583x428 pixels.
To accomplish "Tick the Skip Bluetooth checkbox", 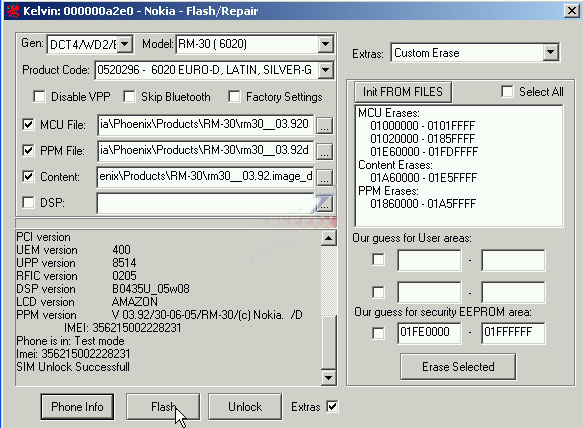I will tap(129, 97).
